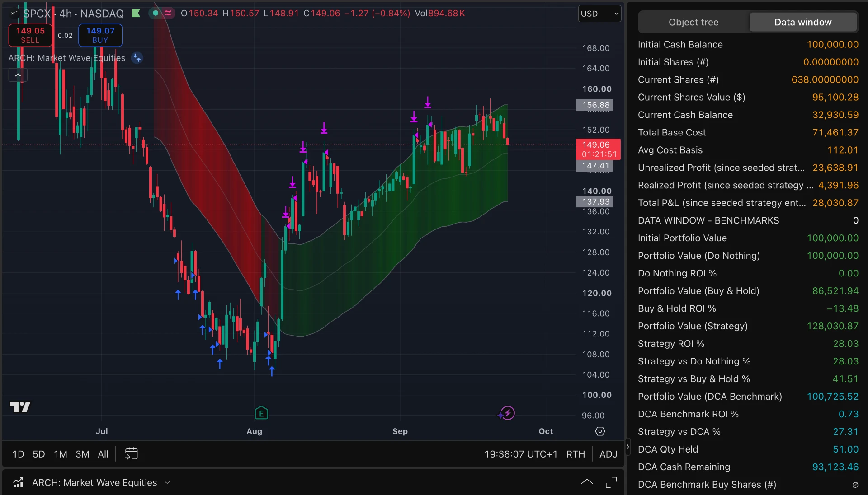Click the lightning bolt event marker icon
868x495 pixels.
[507, 413]
